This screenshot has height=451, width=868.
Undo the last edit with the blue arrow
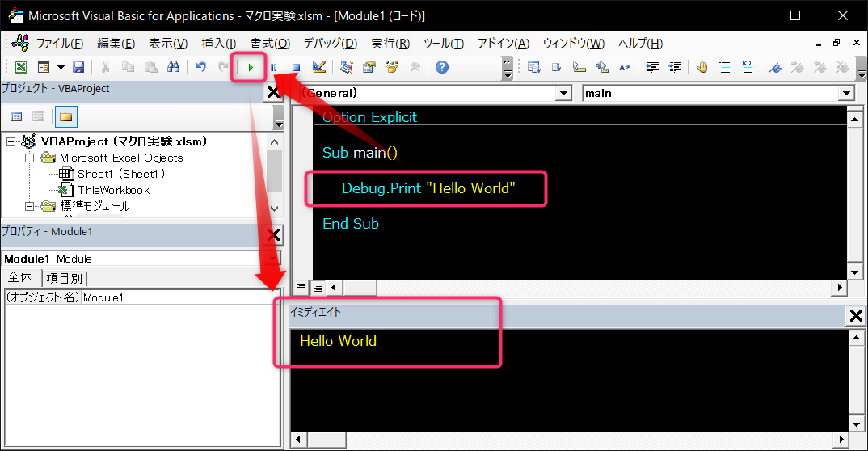coord(201,68)
